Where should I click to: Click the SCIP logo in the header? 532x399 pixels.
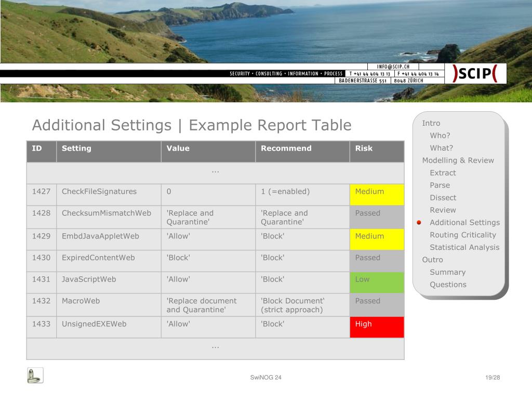475,74
